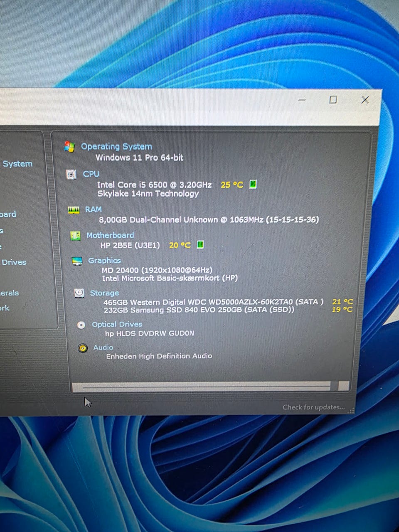The image size is (399, 532).
Task: Click the Graphics monitor icon
Action: coord(77,261)
